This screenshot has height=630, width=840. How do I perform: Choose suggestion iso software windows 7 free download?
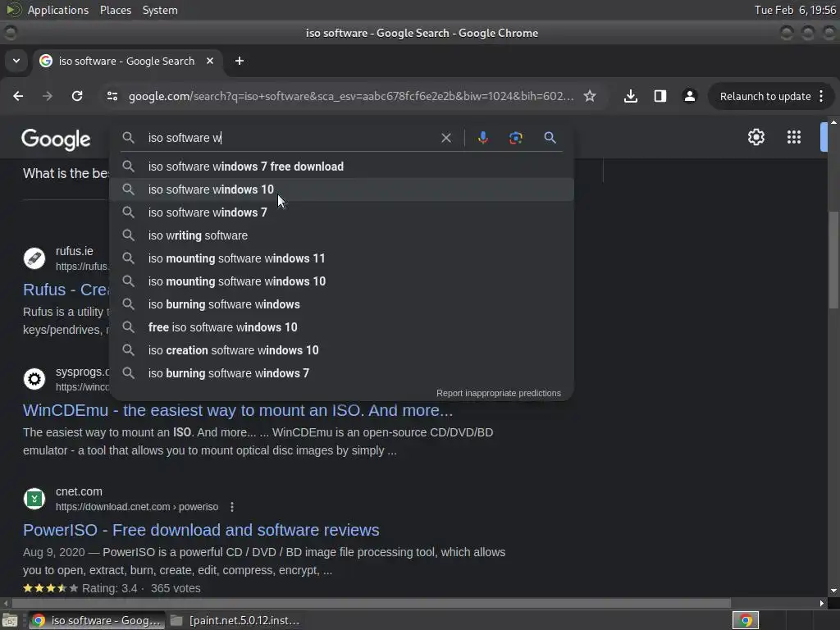click(342, 167)
